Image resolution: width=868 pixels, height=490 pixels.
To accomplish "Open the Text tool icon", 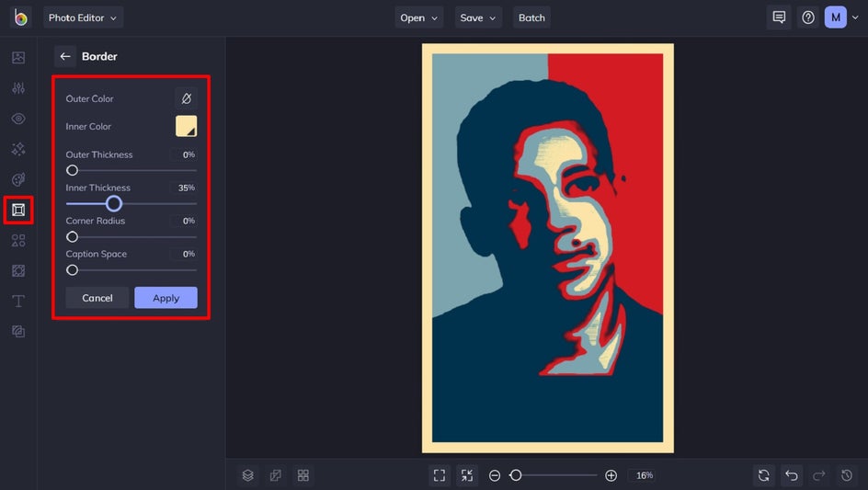I will pos(18,302).
